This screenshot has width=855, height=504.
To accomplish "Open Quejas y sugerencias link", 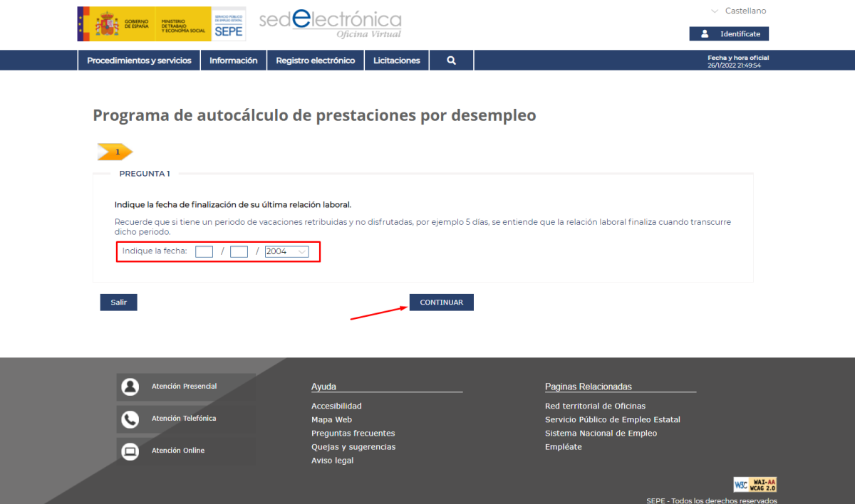I will [x=353, y=447].
